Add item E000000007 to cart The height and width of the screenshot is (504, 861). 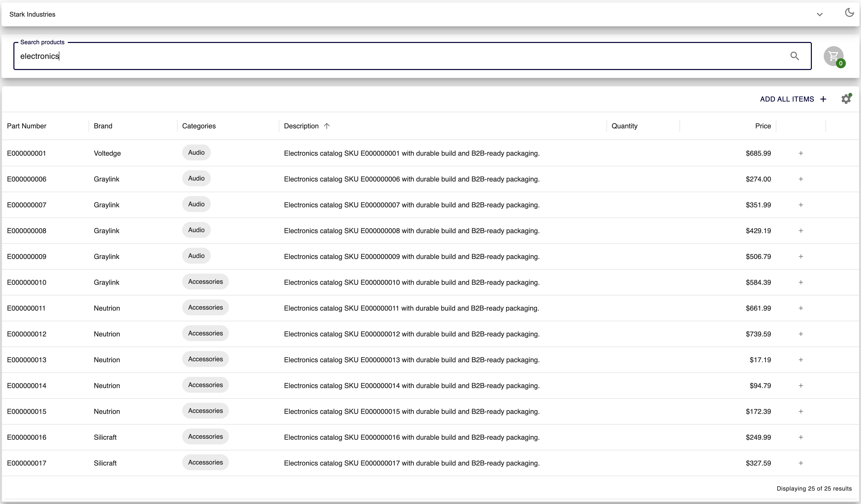click(801, 205)
